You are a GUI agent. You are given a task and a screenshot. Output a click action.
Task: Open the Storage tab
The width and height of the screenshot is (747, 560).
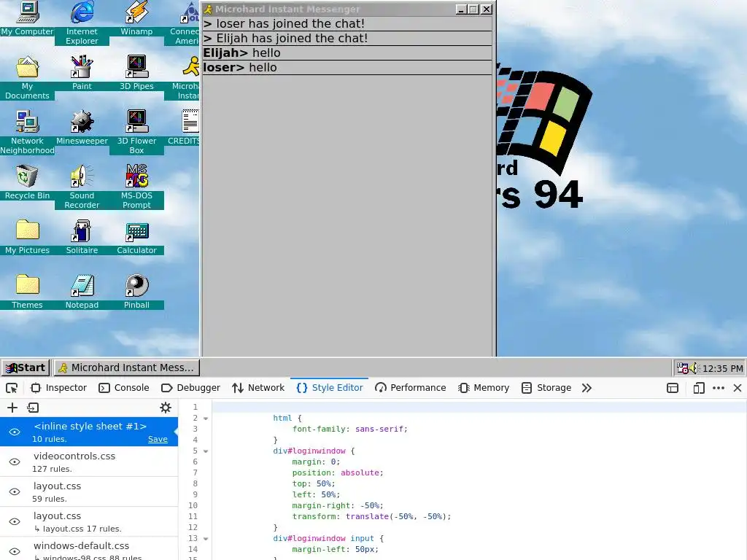(x=546, y=388)
